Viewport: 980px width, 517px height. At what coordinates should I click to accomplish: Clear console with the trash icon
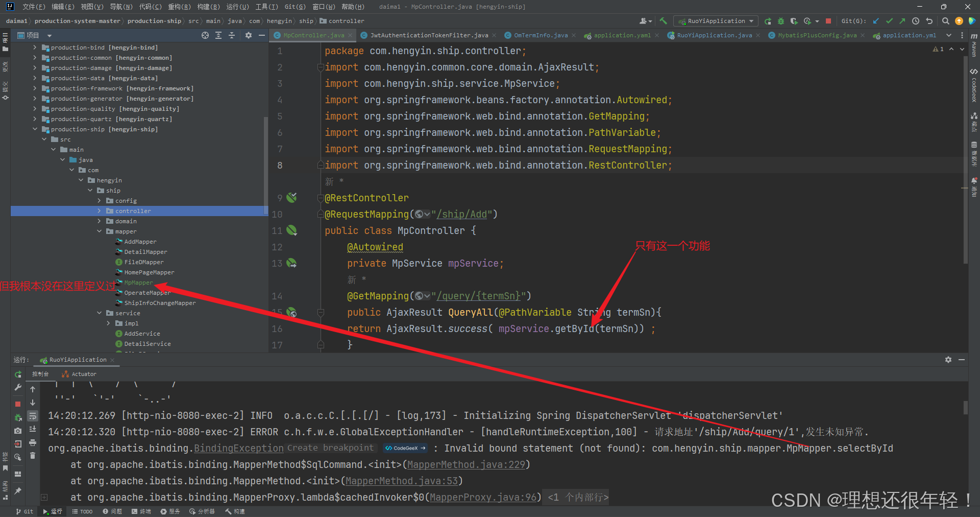33,456
